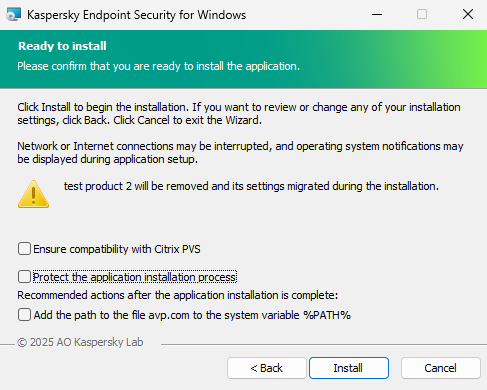Click 'Recommended actions after the application installation' text

[178, 295]
